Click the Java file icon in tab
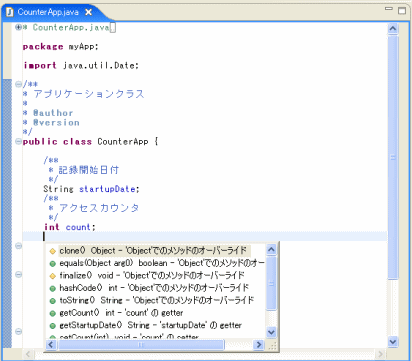412x361 pixels. tap(10, 12)
